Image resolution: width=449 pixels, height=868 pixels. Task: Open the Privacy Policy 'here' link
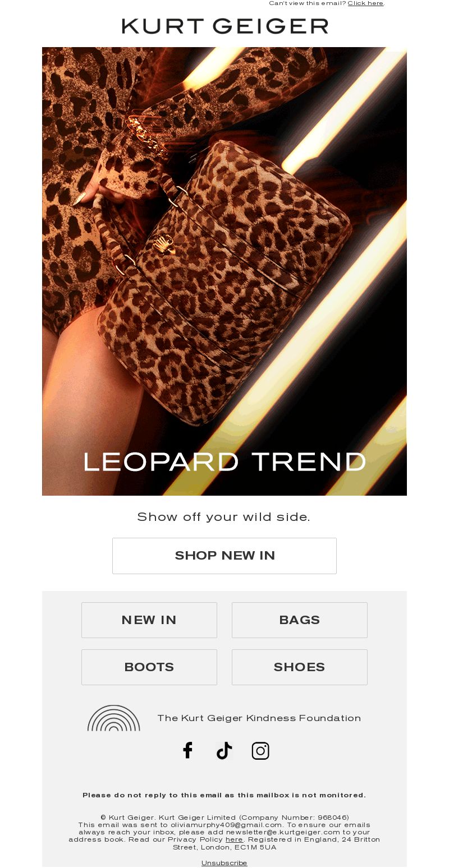click(234, 839)
